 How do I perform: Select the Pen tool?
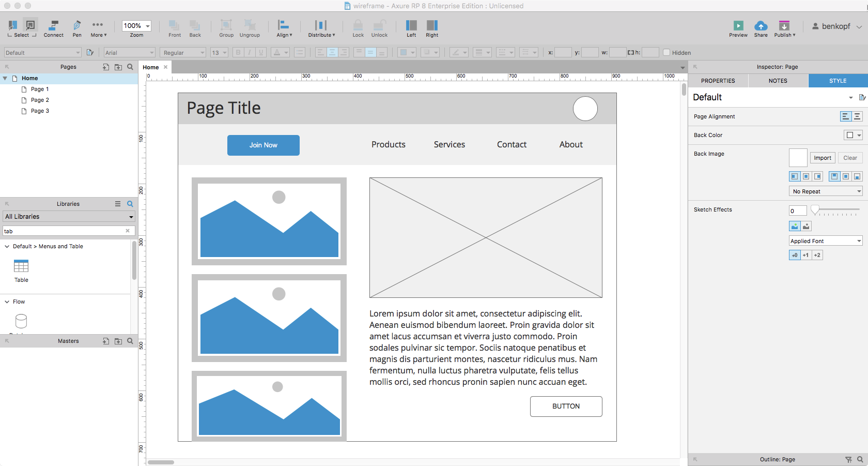pyautogui.click(x=76, y=28)
